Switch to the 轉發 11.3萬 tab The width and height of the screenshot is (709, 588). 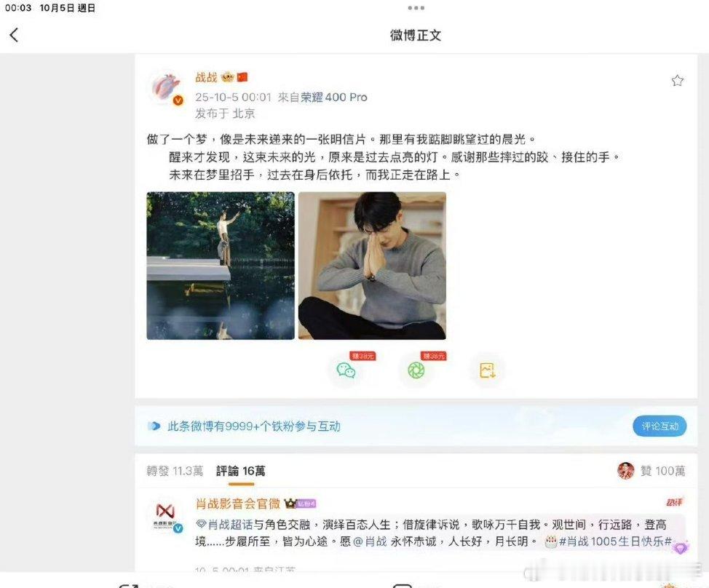coord(175,471)
